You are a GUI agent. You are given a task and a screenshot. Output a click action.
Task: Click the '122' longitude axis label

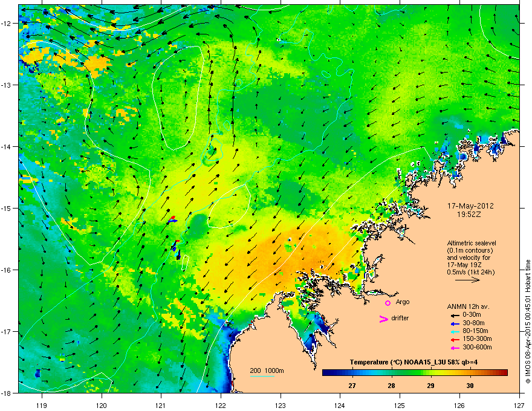coord(221,405)
